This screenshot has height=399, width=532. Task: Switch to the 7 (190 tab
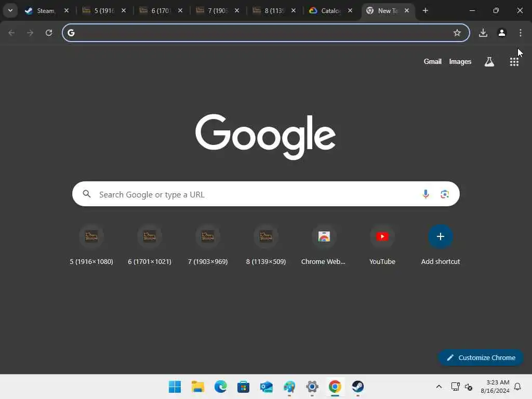coord(218,10)
